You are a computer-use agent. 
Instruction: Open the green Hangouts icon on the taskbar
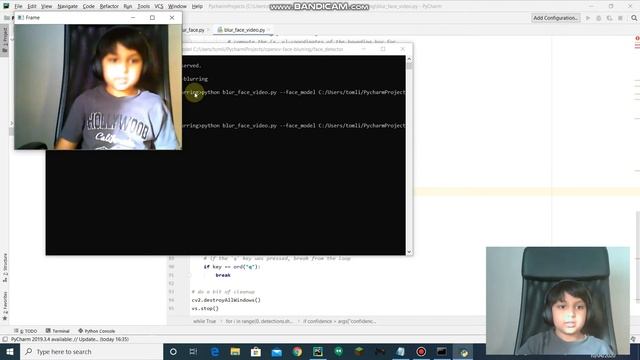point(338,351)
